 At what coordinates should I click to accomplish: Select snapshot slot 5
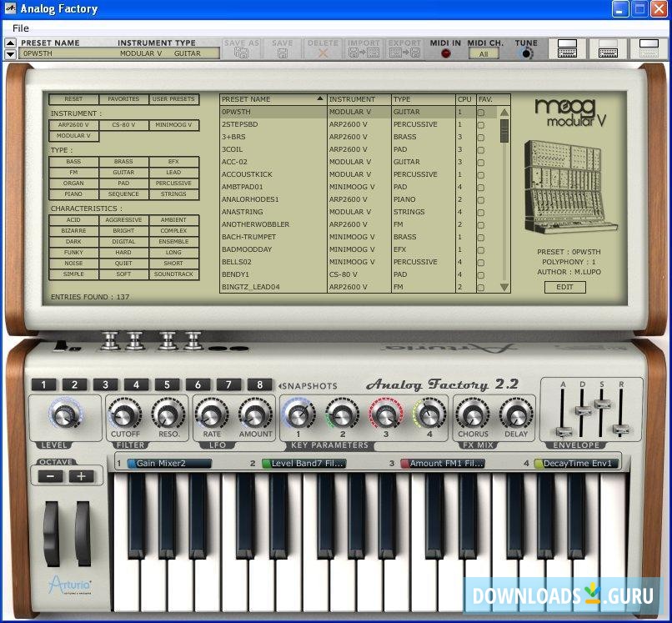tap(167, 384)
